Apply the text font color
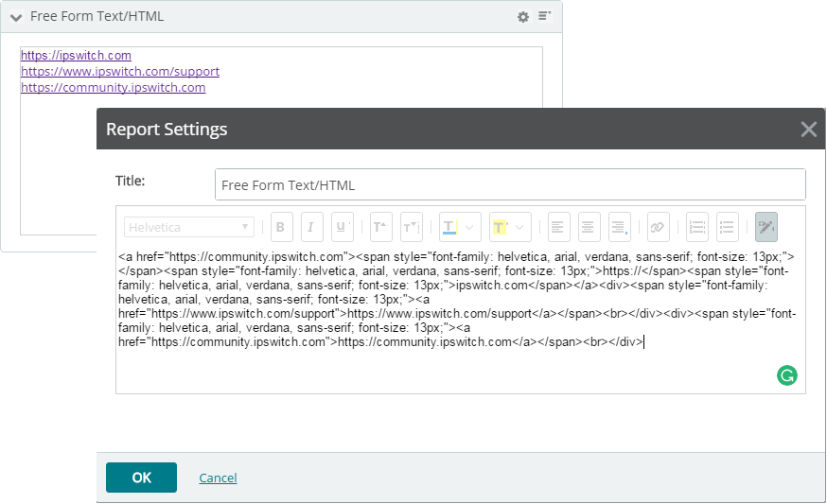 click(449, 227)
